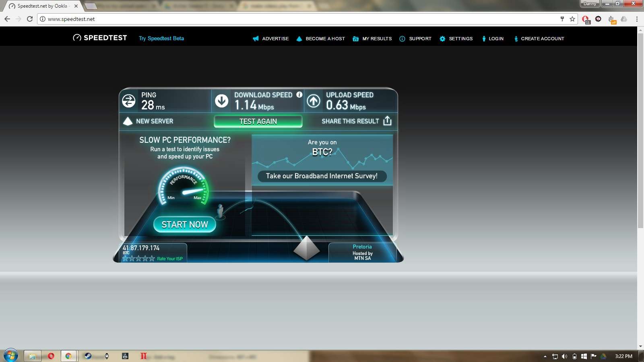Screen dimensions: 644x362
Task: Click Share This Result text
Action: 350,121
